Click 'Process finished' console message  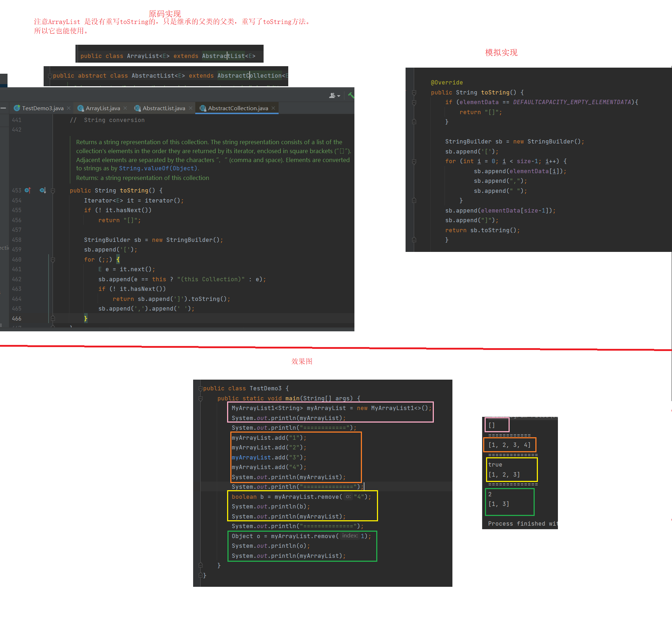point(522,523)
